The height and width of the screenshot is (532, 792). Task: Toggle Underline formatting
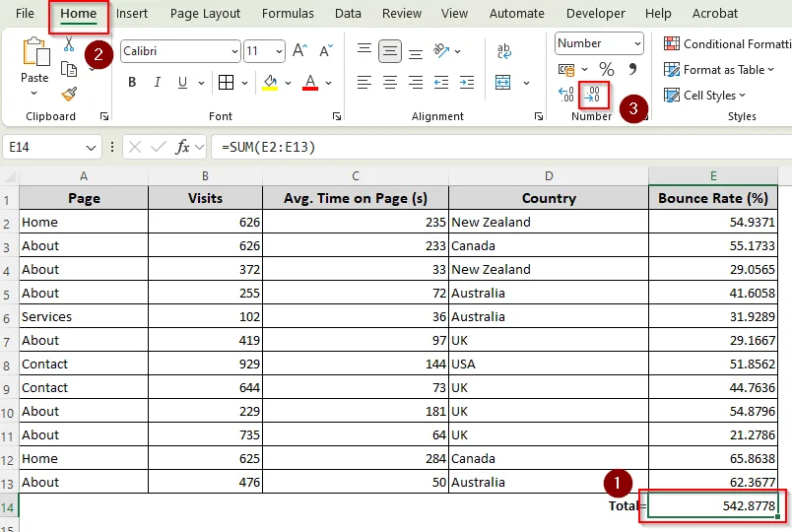[183, 83]
